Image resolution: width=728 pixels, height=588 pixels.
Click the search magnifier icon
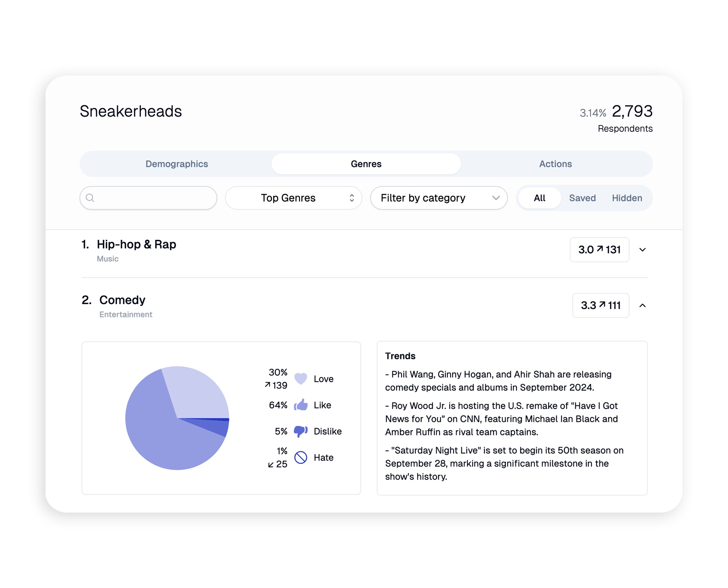click(x=90, y=198)
